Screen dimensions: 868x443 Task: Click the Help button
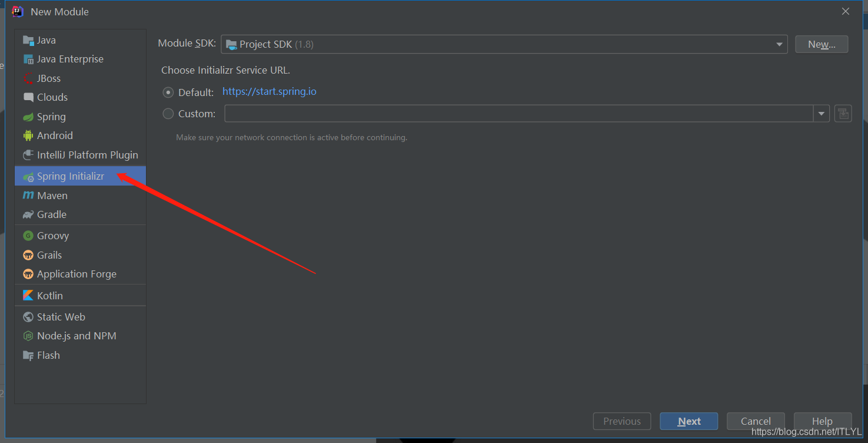[x=822, y=421]
